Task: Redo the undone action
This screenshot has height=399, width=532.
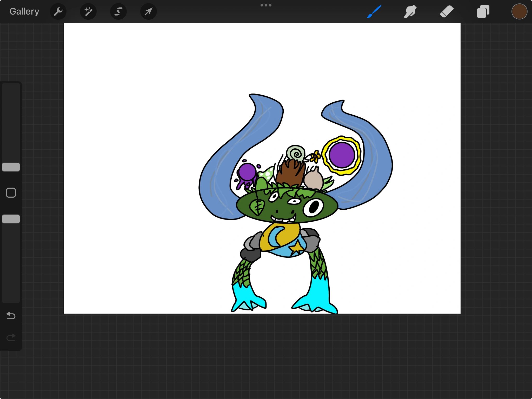Action: click(11, 337)
